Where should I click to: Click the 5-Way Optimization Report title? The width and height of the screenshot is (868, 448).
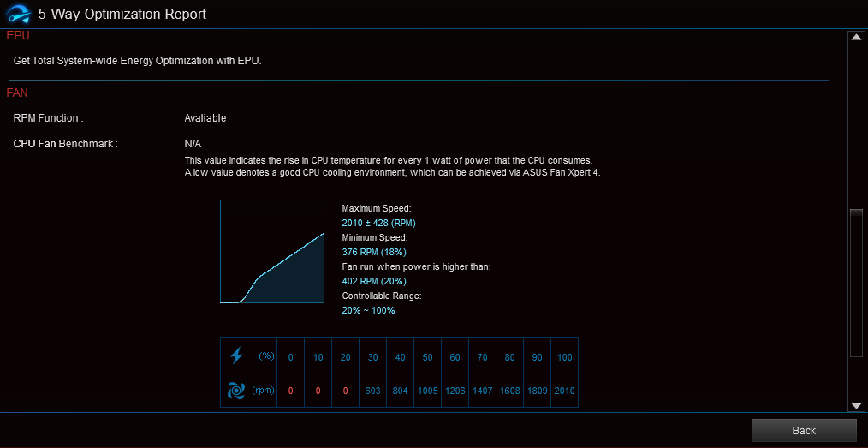(122, 14)
